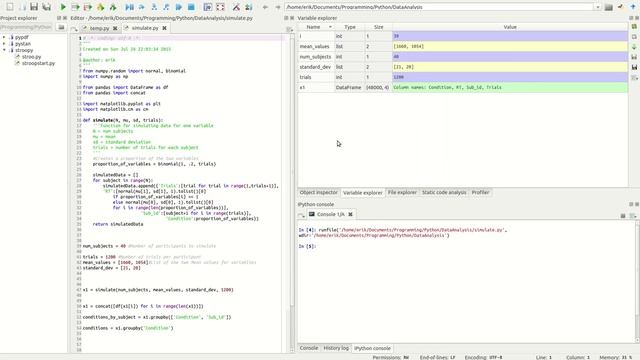Image resolution: width=640 pixels, height=360 pixels.
Task: Open the Static code analysis tab
Action: [x=444, y=192]
